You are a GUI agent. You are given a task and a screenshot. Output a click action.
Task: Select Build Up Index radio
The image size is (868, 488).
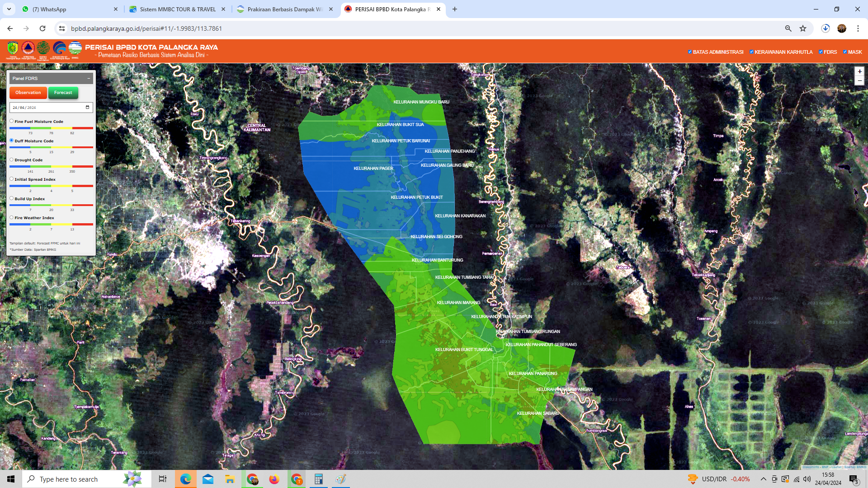click(12, 198)
